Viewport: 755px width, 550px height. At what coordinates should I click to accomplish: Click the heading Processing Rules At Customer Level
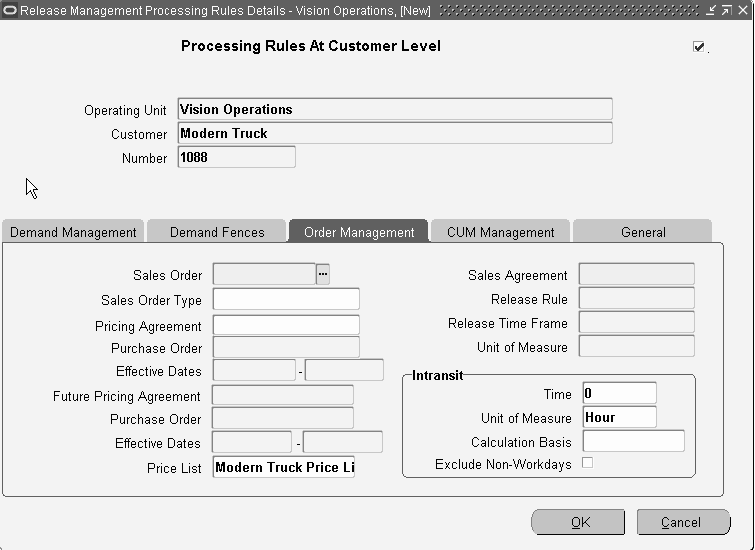click(311, 46)
